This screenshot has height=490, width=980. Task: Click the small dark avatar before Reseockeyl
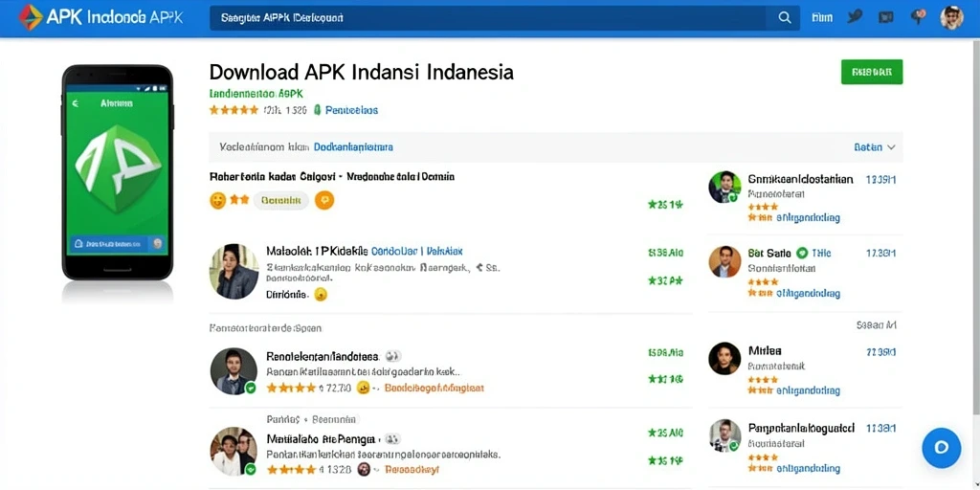(363, 469)
